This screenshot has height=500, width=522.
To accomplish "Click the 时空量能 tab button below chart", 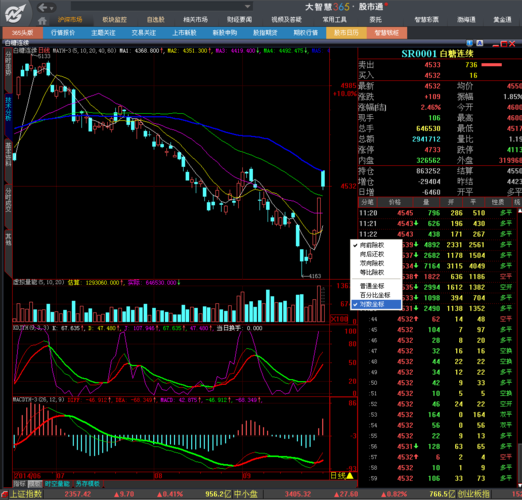I will point(57,484).
